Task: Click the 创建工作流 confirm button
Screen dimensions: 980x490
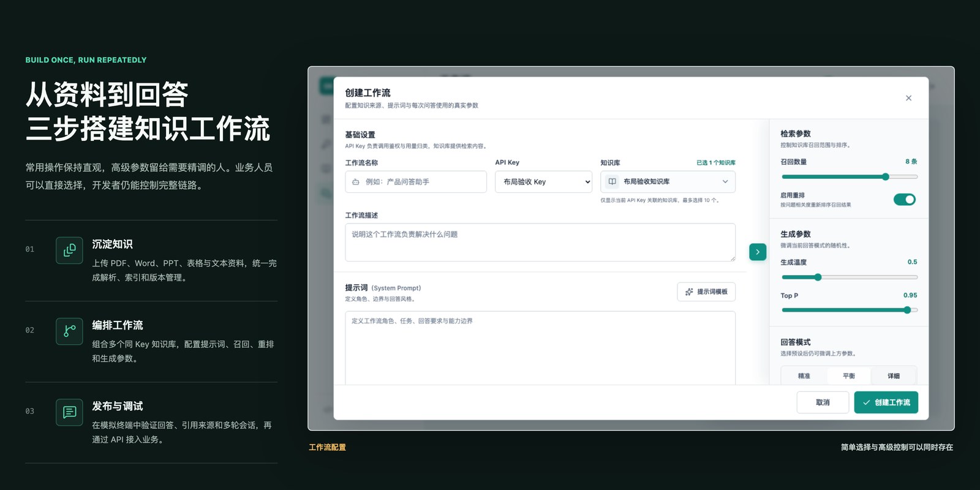Action: 886,402
